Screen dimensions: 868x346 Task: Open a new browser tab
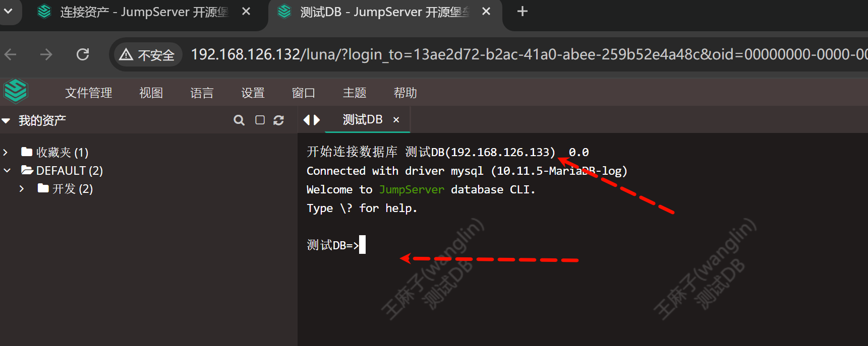523,12
